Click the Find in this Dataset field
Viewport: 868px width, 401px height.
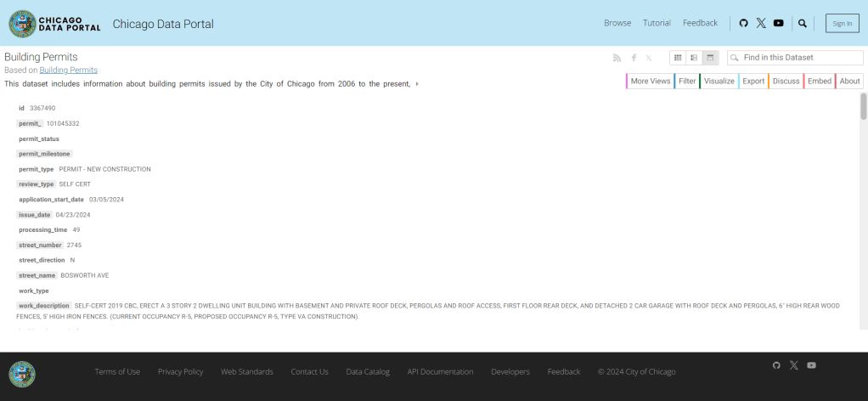(800, 58)
